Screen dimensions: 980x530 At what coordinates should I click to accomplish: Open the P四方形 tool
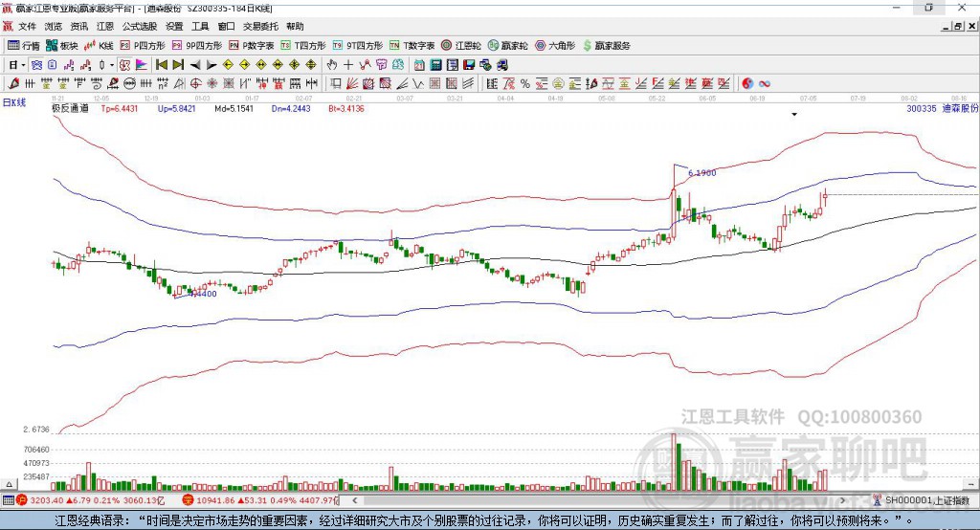pyautogui.click(x=143, y=46)
